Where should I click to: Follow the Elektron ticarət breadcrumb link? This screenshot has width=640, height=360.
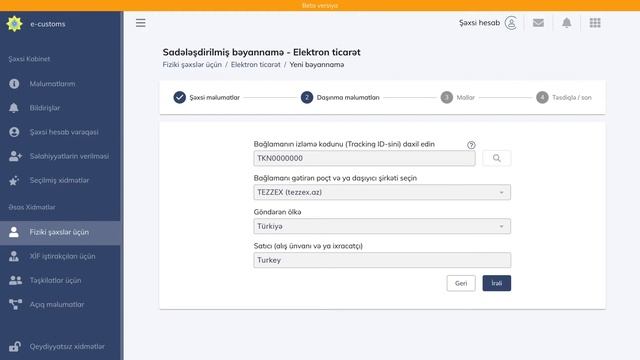[256, 64]
